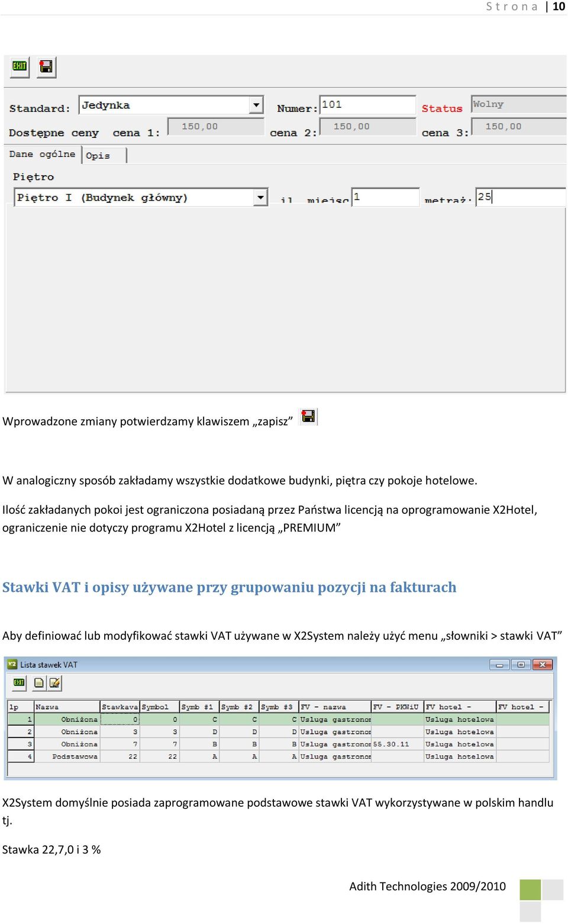Click the cena 1 field showing 150,00

216,127
